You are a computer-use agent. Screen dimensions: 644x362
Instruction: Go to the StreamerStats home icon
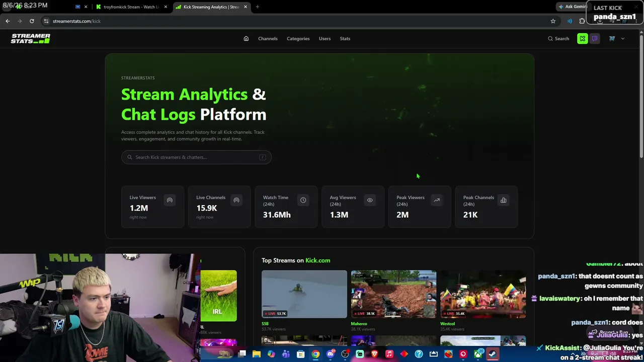tap(246, 39)
